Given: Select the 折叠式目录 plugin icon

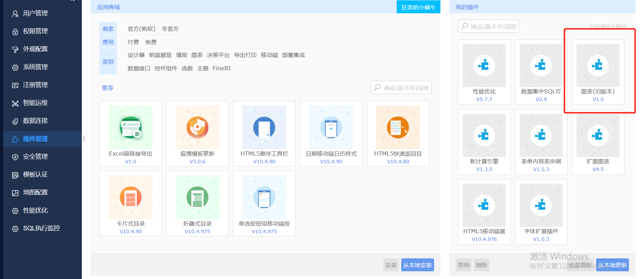Looking at the screenshot, I should 197,197.
